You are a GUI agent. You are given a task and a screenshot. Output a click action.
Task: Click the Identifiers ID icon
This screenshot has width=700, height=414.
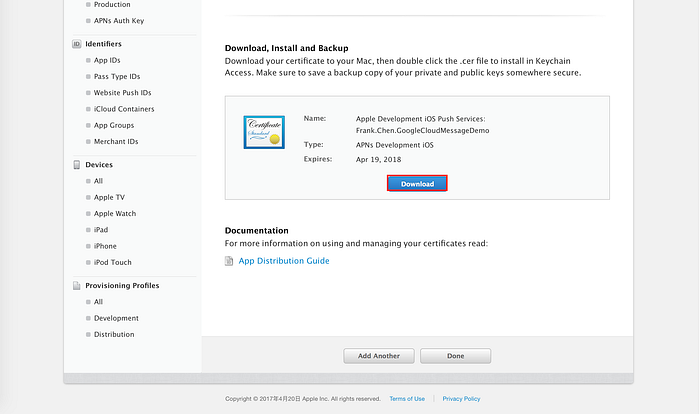click(x=77, y=44)
